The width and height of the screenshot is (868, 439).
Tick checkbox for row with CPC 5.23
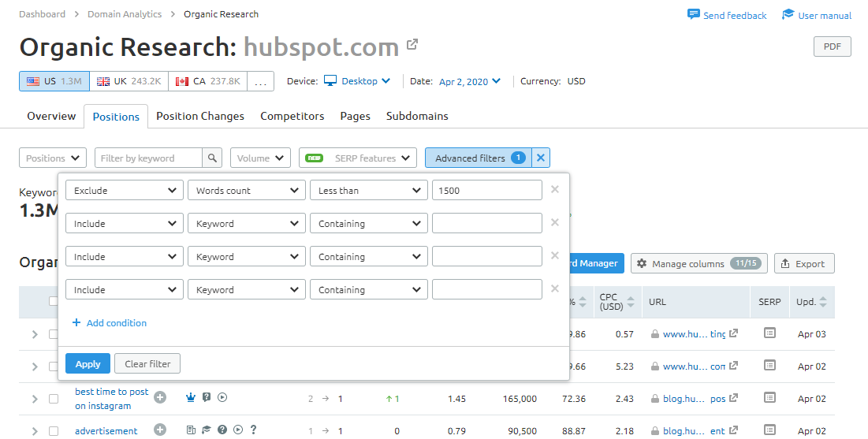(53, 366)
